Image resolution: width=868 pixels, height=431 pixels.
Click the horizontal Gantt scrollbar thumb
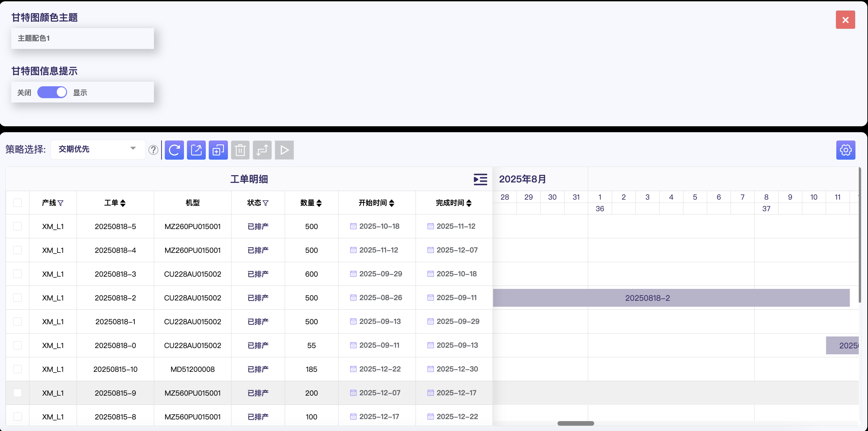tap(575, 423)
